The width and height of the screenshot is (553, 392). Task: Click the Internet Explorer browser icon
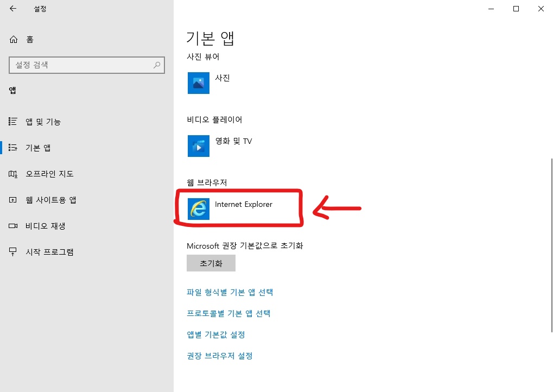pos(199,209)
